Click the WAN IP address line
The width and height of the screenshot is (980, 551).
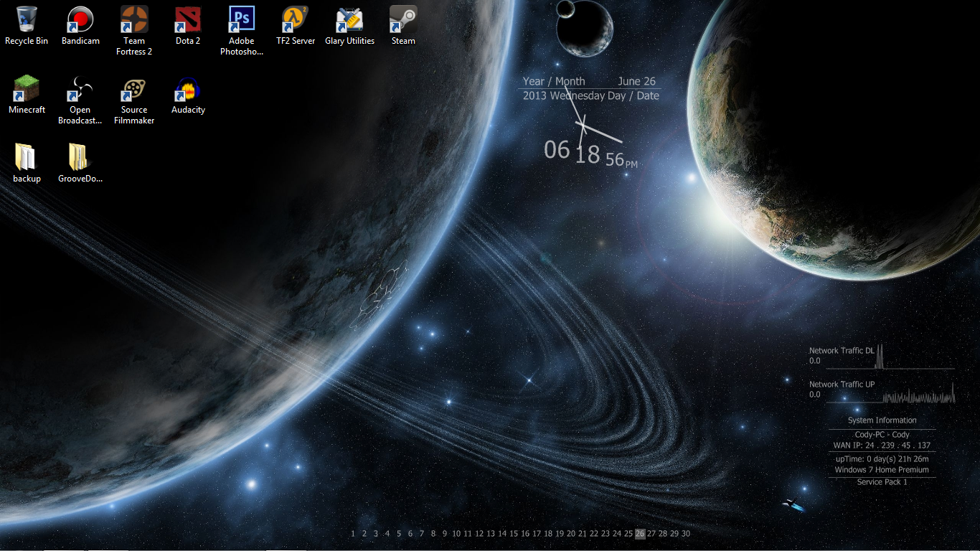click(x=882, y=446)
